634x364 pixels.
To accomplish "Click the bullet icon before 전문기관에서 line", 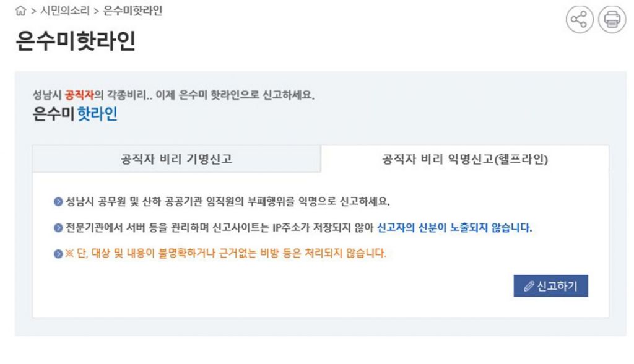I will (58, 228).
